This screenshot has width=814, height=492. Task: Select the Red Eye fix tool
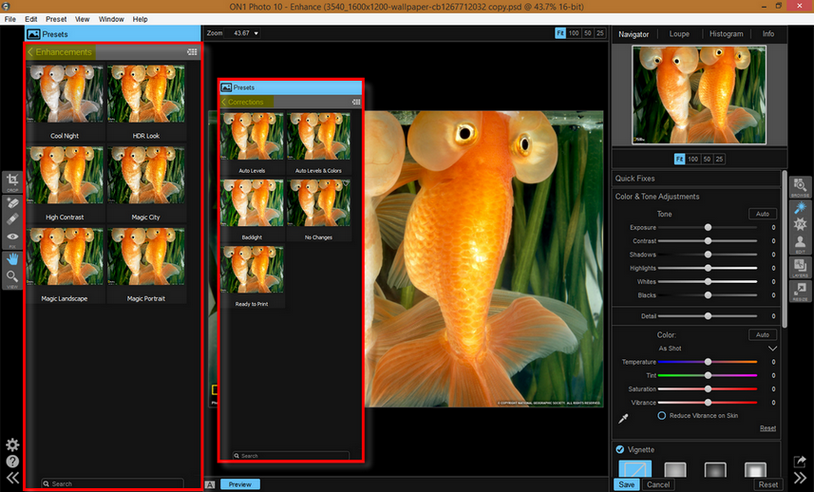pyautogui.click(x=12, y=238)
